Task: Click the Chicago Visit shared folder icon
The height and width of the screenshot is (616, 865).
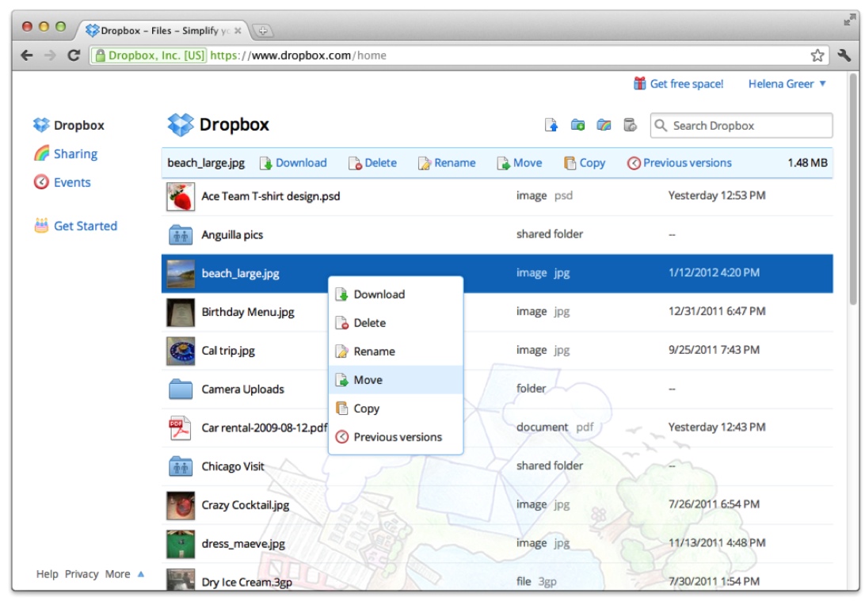Action: click(181, 466)
